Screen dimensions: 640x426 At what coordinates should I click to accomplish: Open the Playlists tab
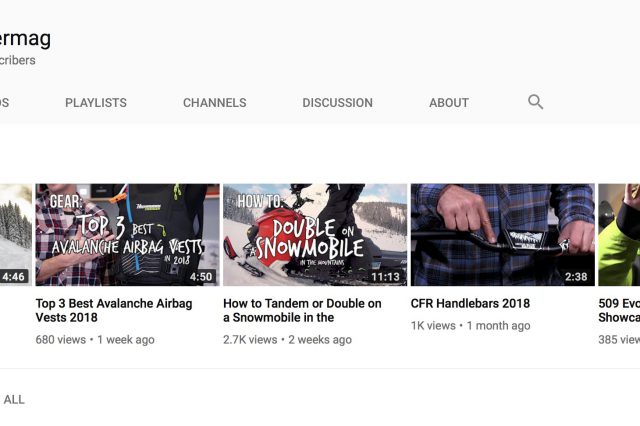pyautogui.click(x=96, y=103)
